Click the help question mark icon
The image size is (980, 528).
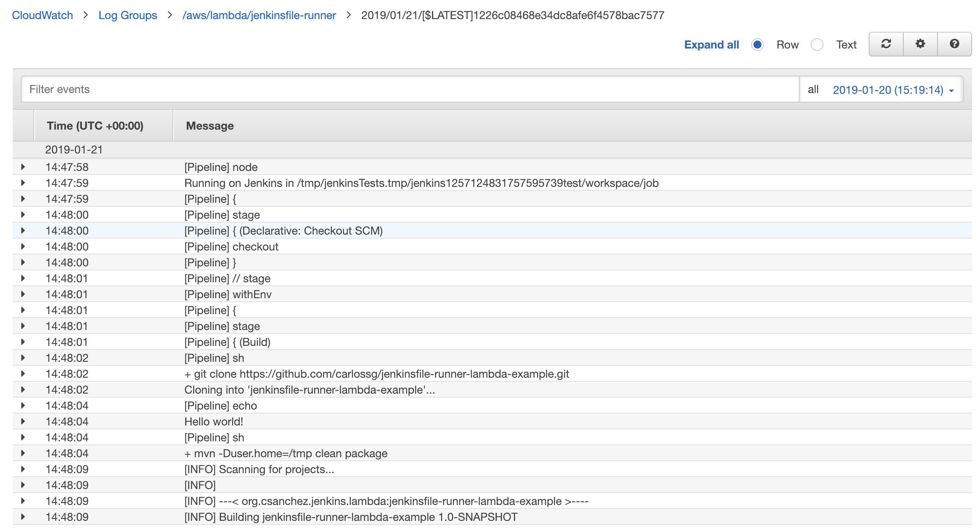[x=954, y=44]
